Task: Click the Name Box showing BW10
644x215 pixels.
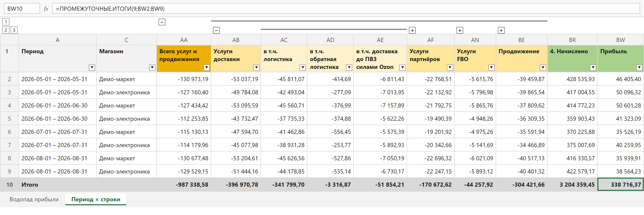Action: click(x=22, y=9)
